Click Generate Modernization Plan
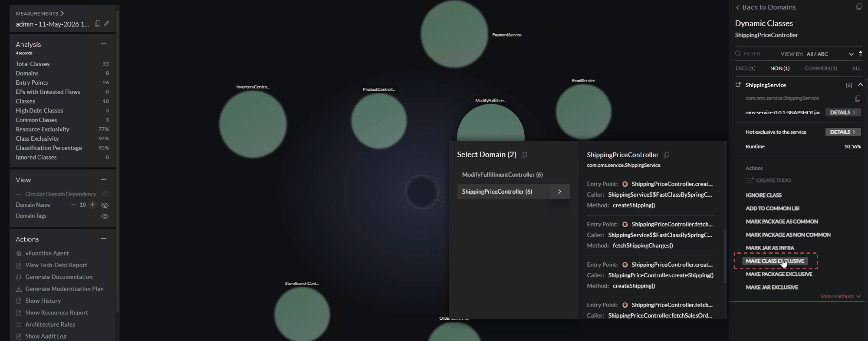The height and width of the screenshot is (341, 868). coord(64,289)
